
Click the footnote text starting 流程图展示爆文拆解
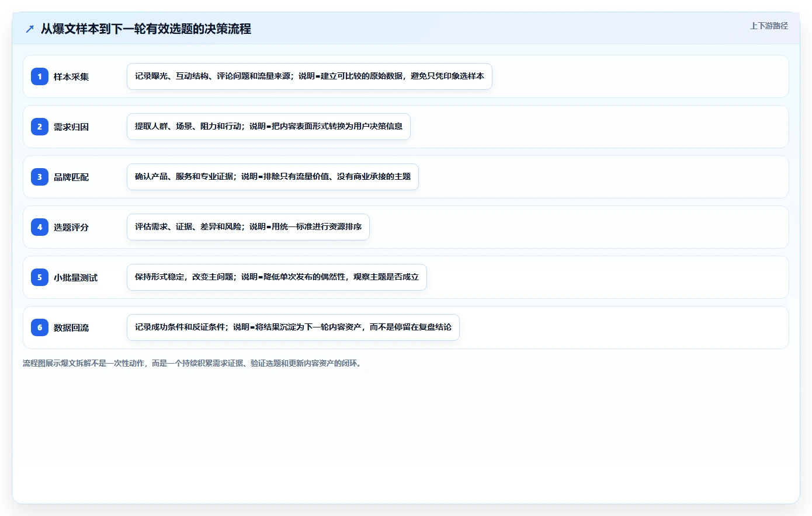pyautogui.click(x=193, y=363)
